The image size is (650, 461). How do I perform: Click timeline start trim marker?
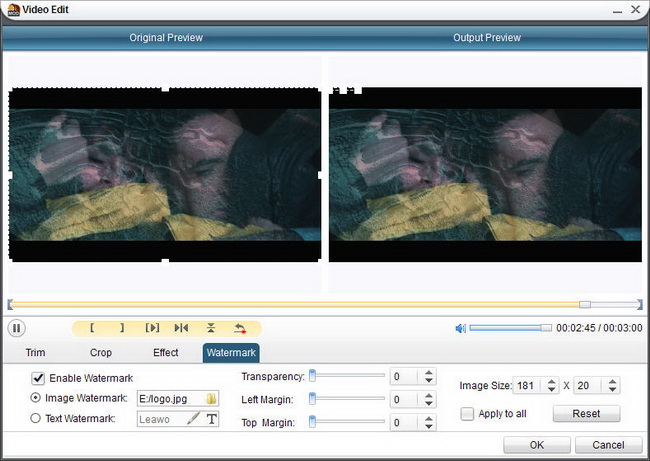(10, 305)
